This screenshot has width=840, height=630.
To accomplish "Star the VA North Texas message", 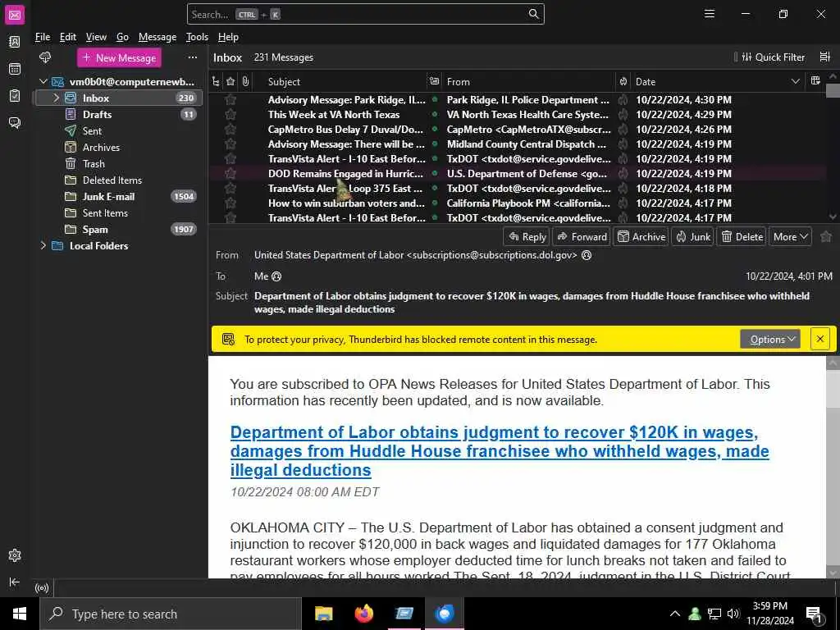I will click(x=231, y=114).
